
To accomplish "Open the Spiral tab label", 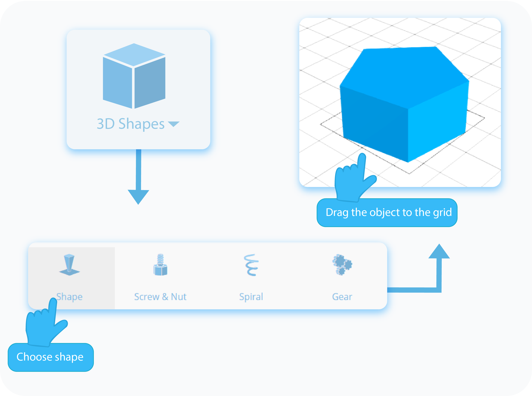I will tap(251, 297).
